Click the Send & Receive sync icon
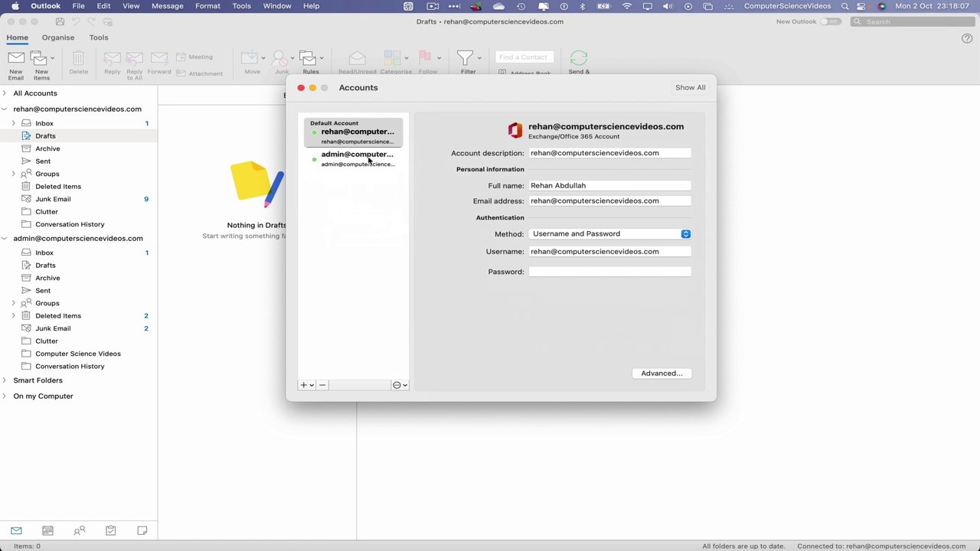Image resolution: width=980 pixels, height=551 pixels. [579, 58]
